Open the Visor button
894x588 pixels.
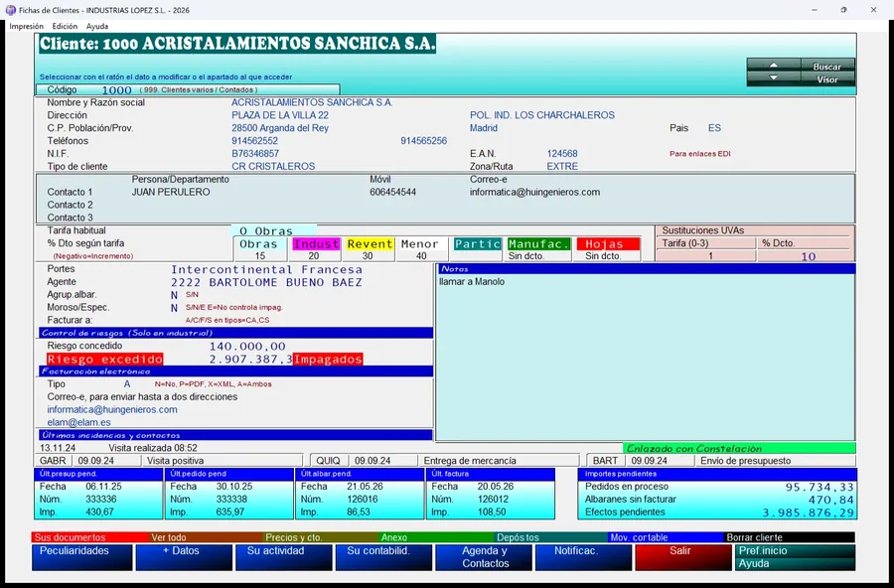826,79
